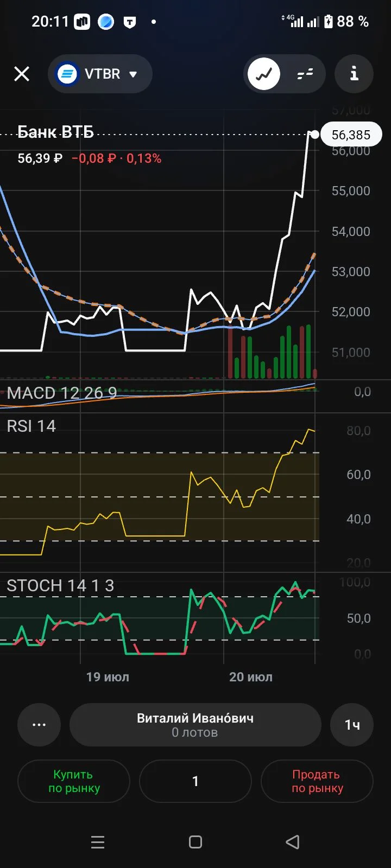Tap Продать по рынку button

(x=317, y=781)
